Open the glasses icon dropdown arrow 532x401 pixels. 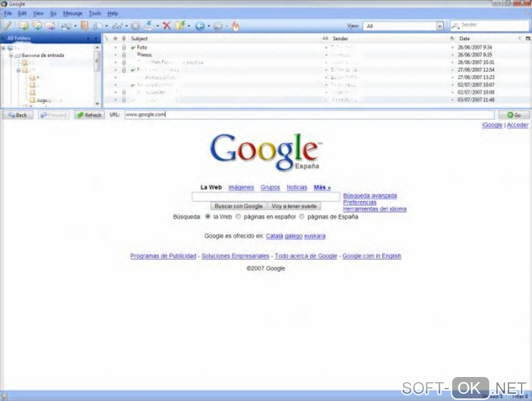[x=127, y=26]
